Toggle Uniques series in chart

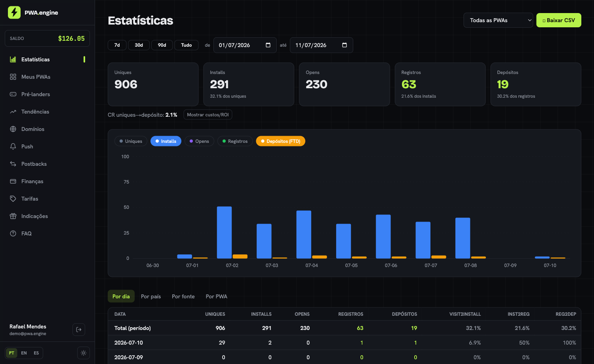[131, 141]
